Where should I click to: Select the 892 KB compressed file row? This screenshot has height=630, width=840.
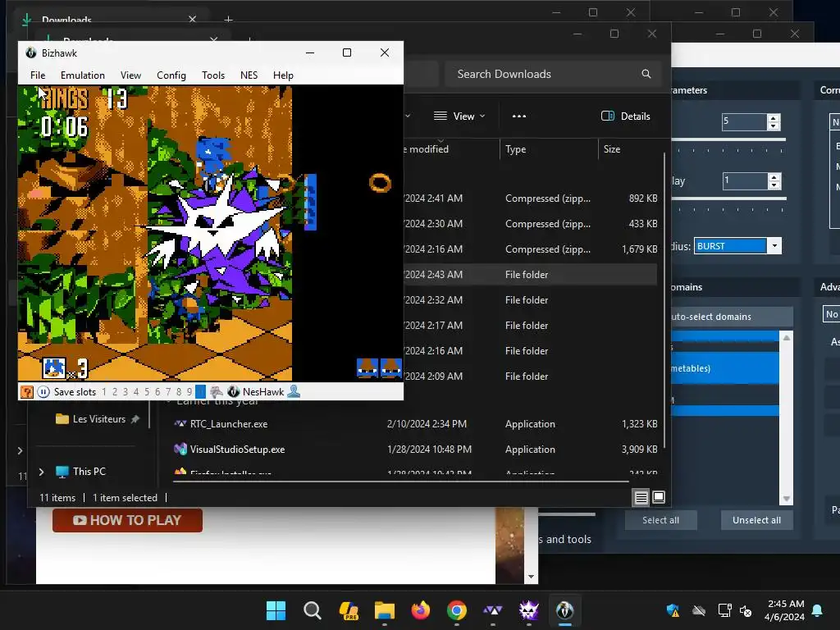[x=531, y=199]
